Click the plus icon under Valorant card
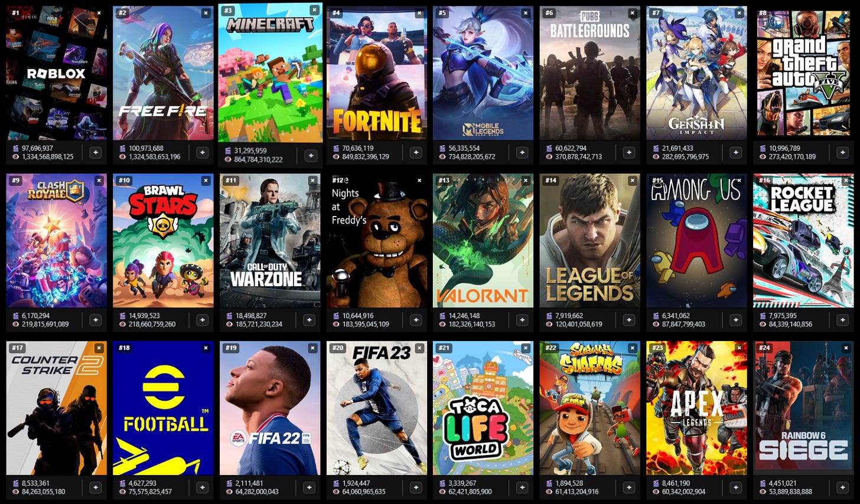The image size is (860, 504). click(522, 320)
